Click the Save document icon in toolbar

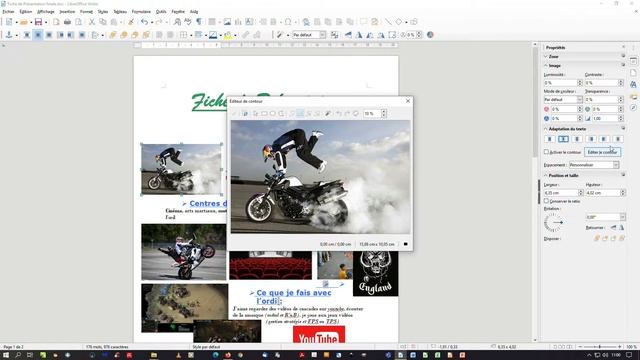(x=38, y=22)
